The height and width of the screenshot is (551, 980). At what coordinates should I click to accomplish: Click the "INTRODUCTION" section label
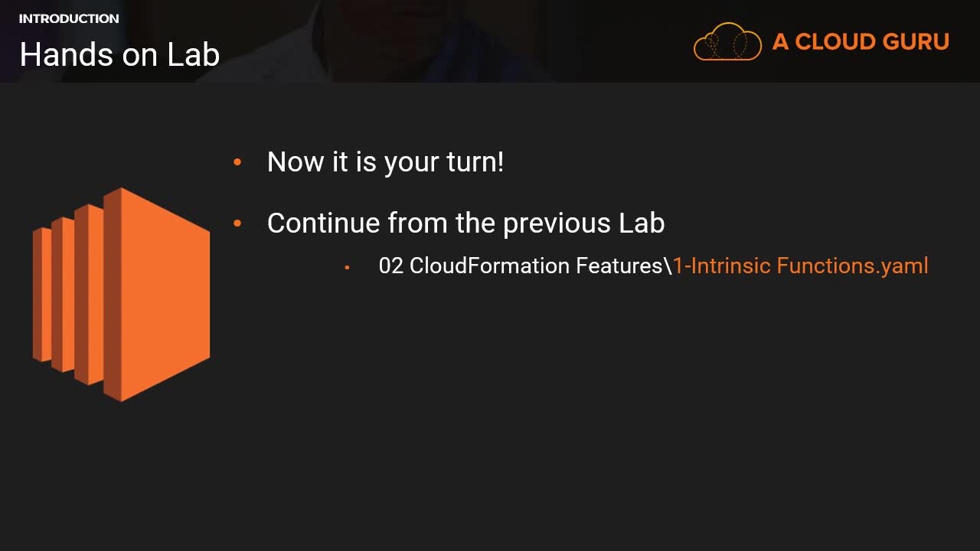click(x=69, y=18)
